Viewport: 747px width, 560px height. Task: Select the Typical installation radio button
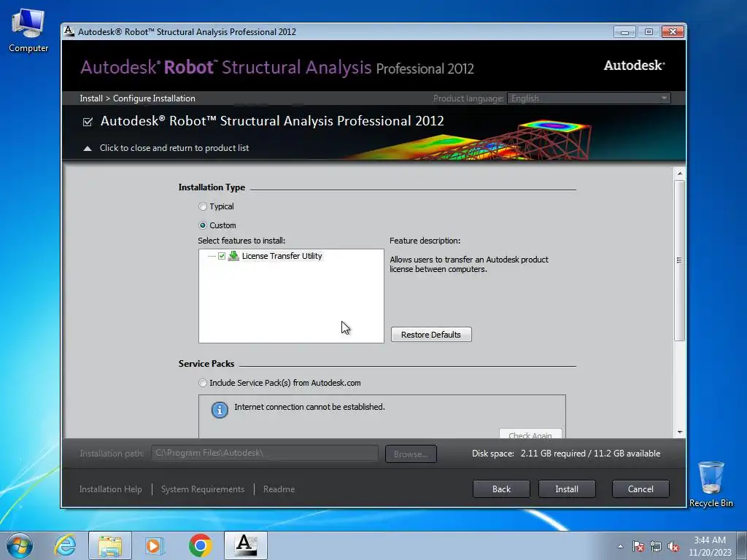pos(203,206)
